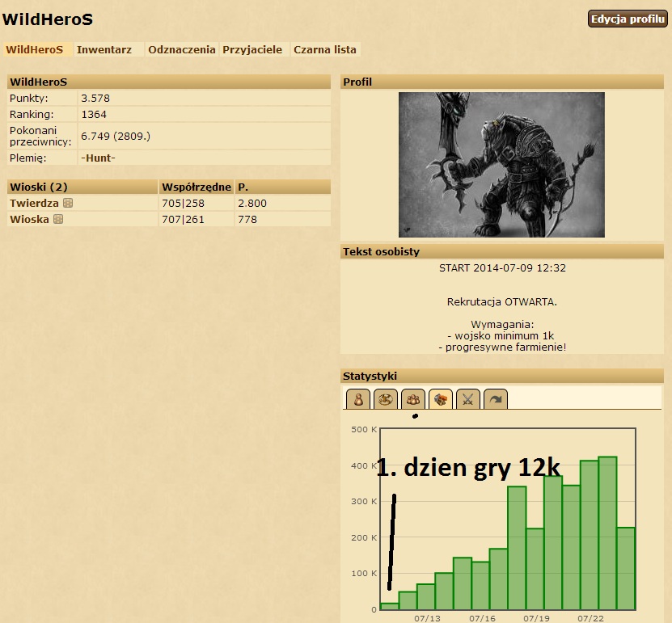Viewport: 672px width, 623px height.
Task: Click the progresywne farmienie! line
Action: 502,347
